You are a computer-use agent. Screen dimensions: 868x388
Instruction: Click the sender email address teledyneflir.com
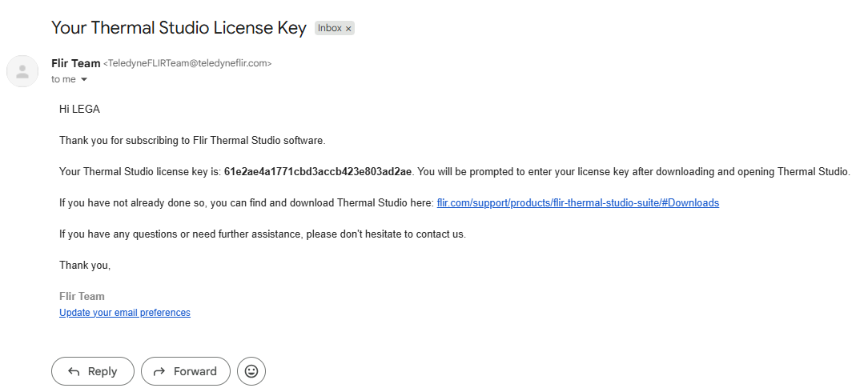(188, 63)
